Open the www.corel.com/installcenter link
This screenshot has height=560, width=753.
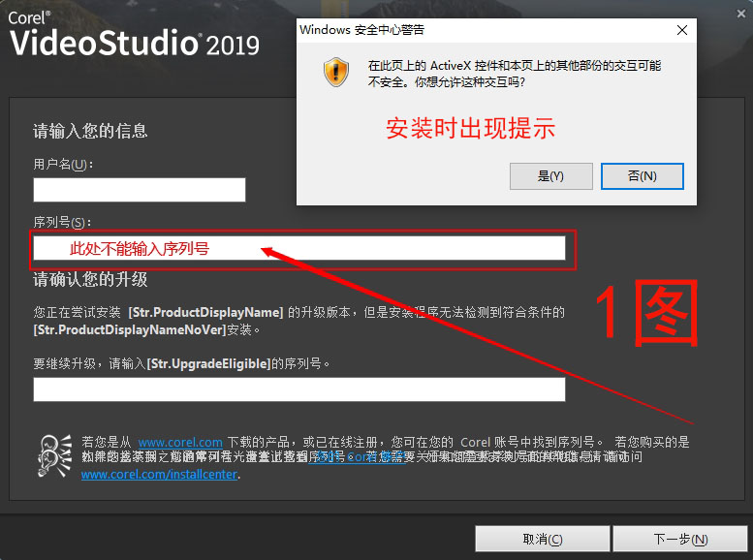coord(160,475)
